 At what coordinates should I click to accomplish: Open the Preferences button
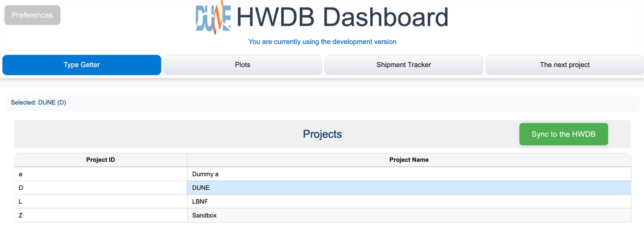click(32, 15)
